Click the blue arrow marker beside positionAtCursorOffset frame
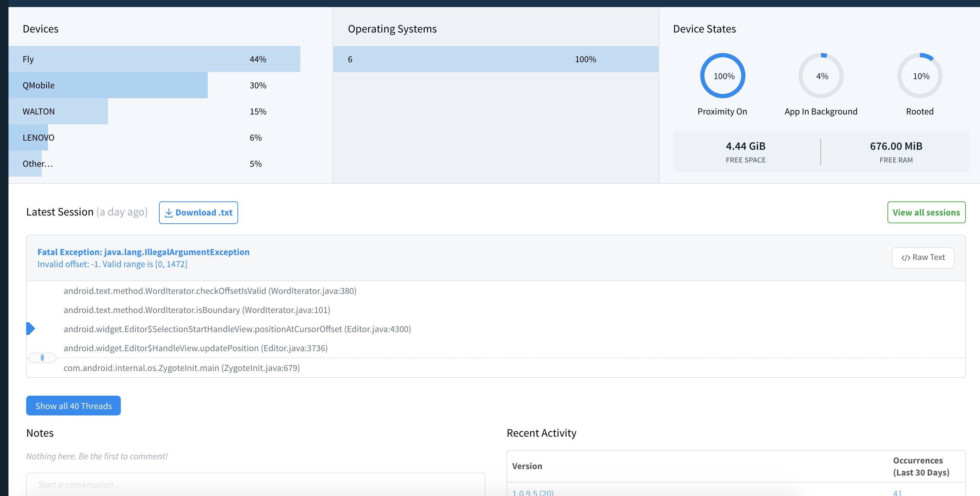Screen dimensions: 980x496 click(x=31, y=329)
